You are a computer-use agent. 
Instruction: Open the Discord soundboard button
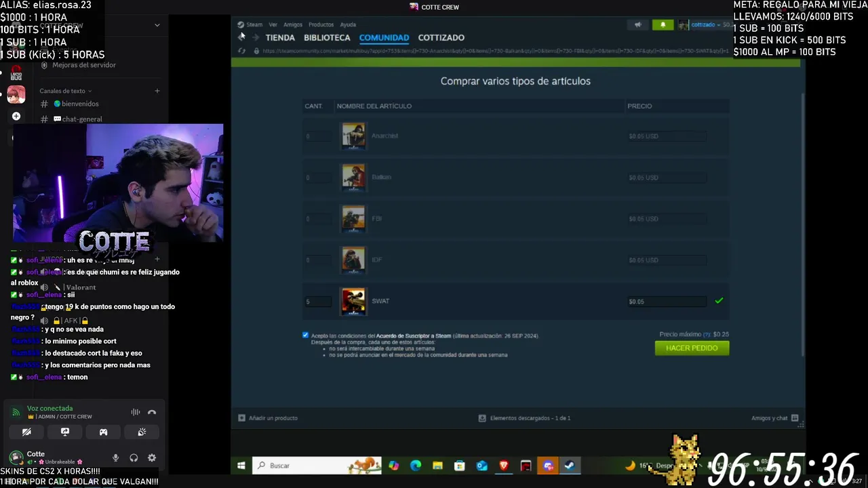[x=142, y=432]
